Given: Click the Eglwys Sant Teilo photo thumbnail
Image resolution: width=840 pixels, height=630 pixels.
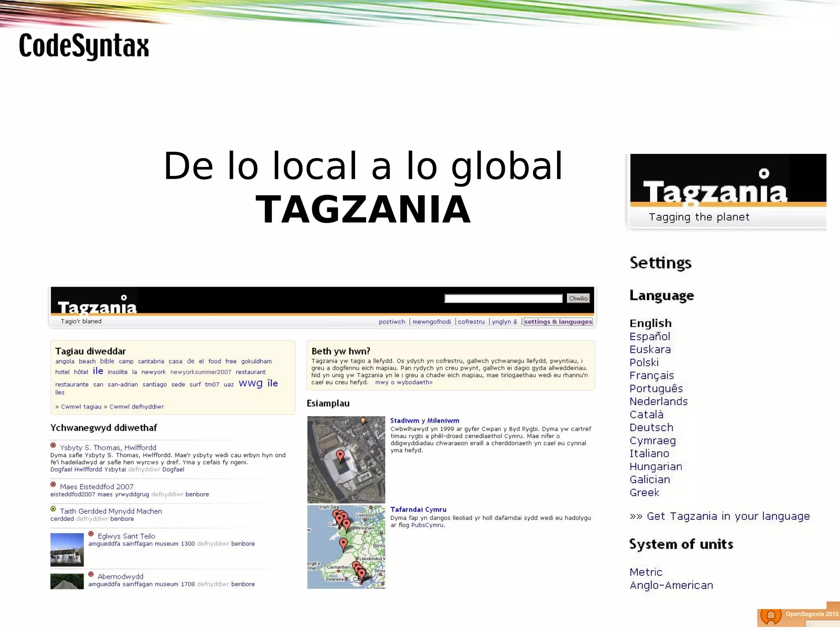Looking at the screenshot, I should (67, 550).
